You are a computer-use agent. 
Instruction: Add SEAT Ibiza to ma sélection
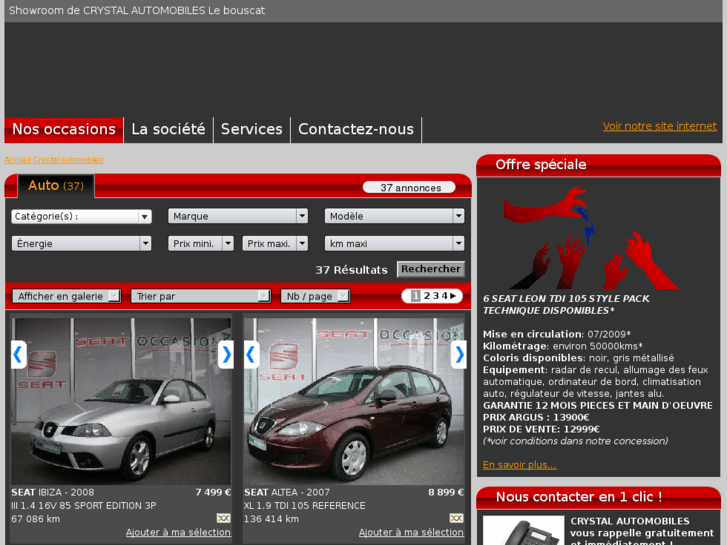[x=178, y=532]
